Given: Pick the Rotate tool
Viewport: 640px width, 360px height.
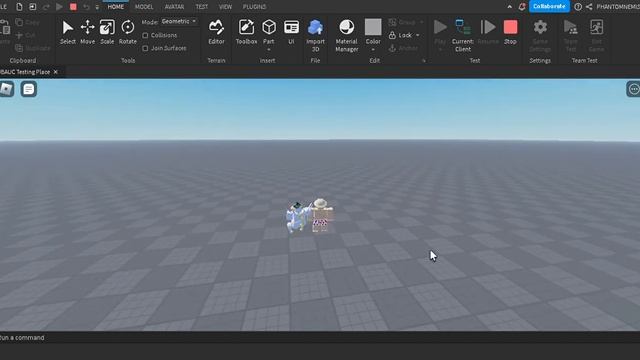Looking at the screenshot, I should pos(128,32).
